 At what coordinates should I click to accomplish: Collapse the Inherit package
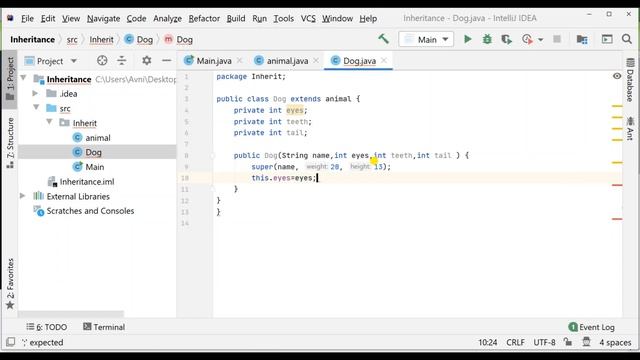tap(49, 122)
